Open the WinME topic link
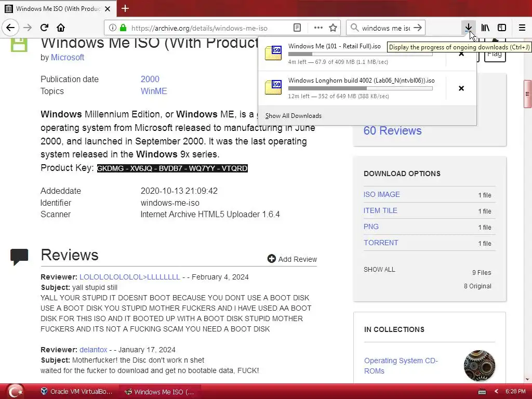Screen dimensions: 532x399 pyautogui.click(x=154, y=91)
